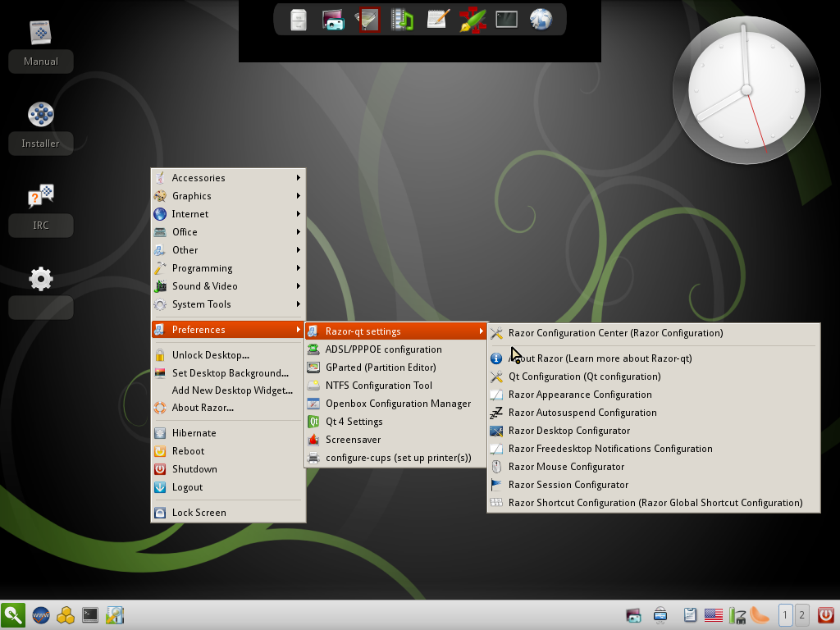Viewport: 840px width, 630px height.
Task: Launch the terminal from the taskbar
Action: coord(90,615)
